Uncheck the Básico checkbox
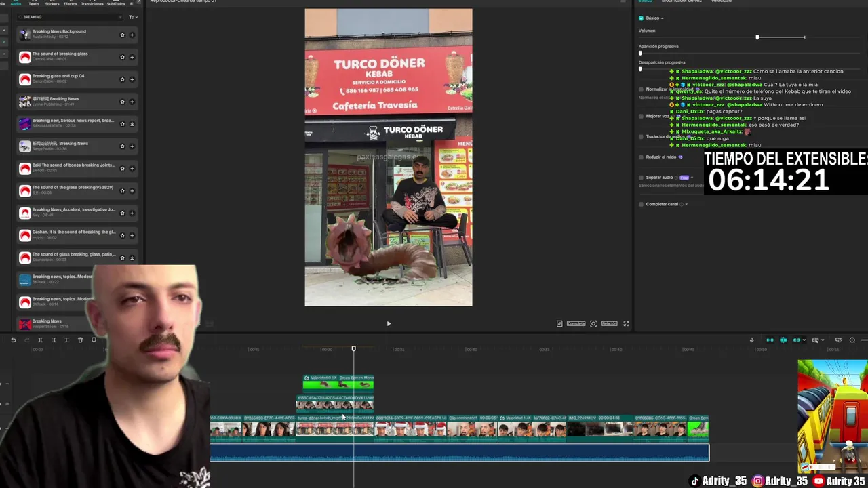This screenshot has height=488, width=868. [641, 18]
